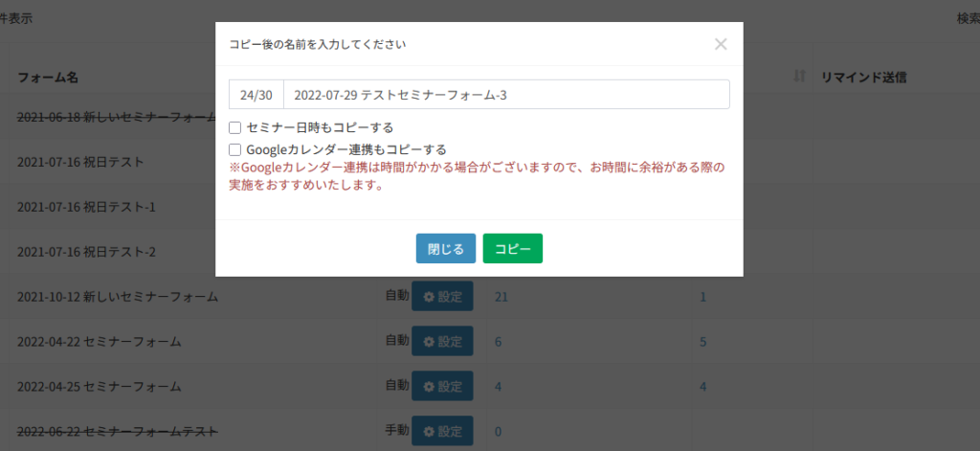The width and height of the screenshot is (980, 451).
Task: Open the 0 count link
Action: (498, 432)
